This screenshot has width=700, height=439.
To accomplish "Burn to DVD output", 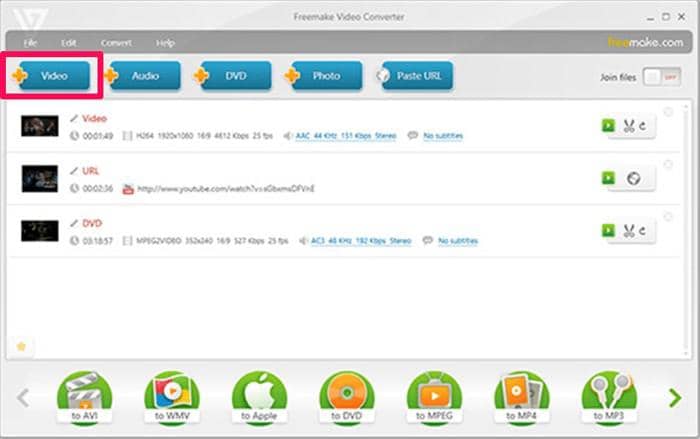I will pos(346,397).
